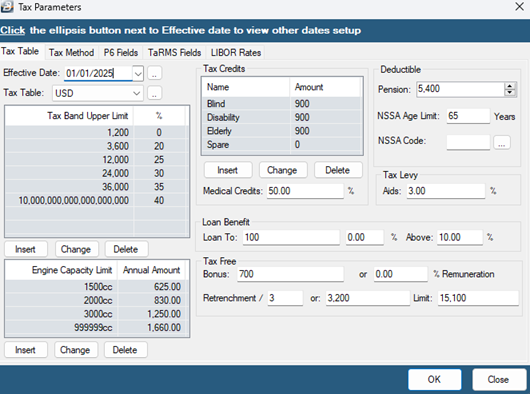Click the NSSA Age Limit field

tap(468, 116)
